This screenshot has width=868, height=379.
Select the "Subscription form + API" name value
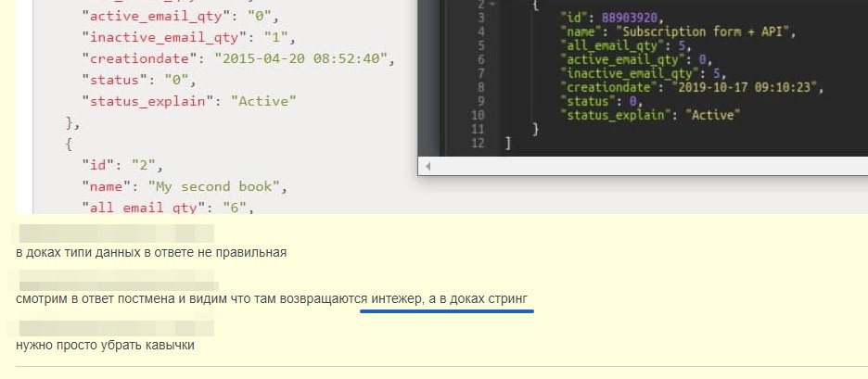coord(701,32)
